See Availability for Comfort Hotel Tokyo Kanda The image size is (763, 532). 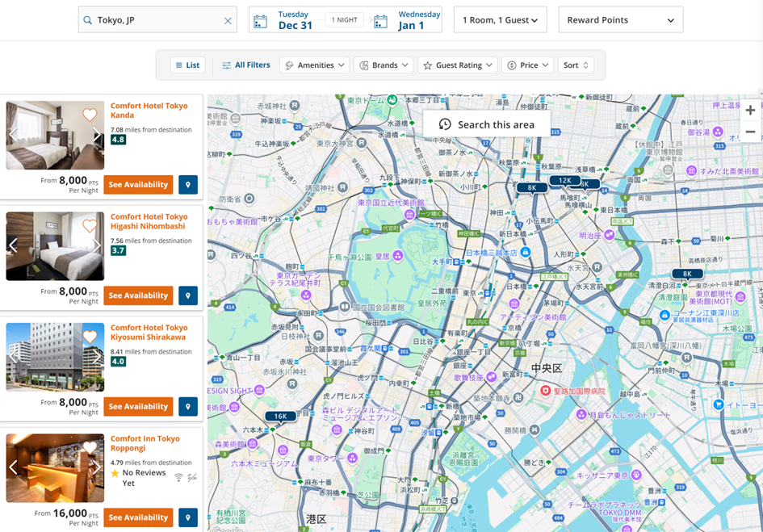[x=138, y=185]
